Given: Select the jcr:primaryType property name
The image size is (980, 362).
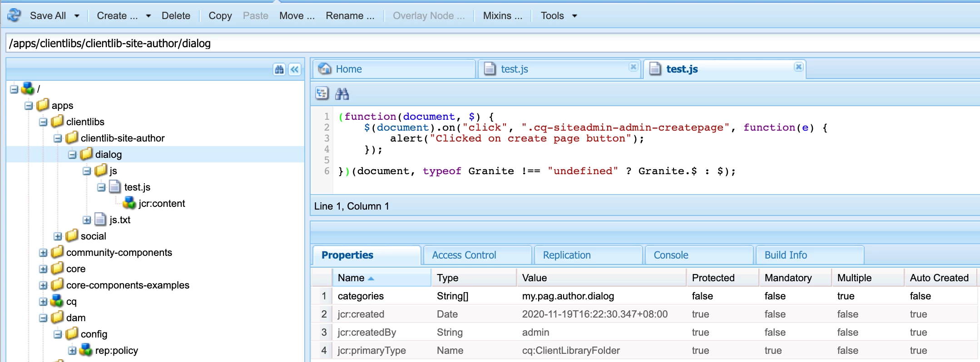Looking at the screenshot, I should click(371, 350).
